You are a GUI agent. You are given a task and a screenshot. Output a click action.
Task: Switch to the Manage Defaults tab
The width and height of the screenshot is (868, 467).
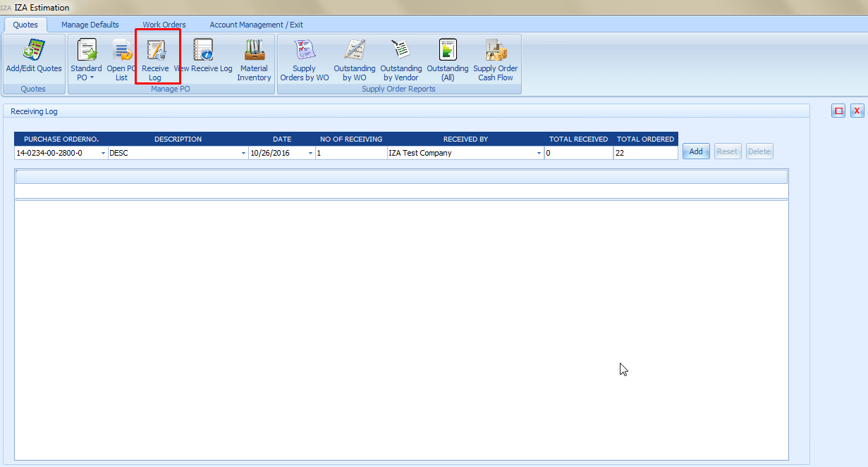(x=90, y=25)
